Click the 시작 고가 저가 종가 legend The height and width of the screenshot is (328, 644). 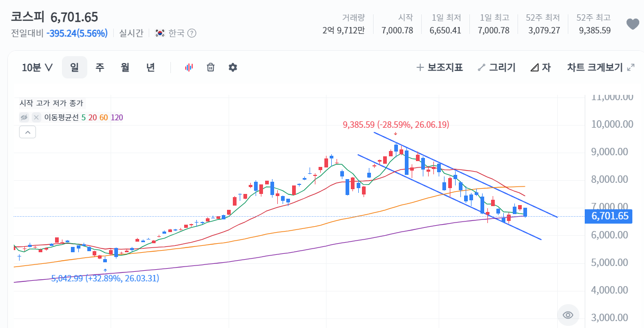[x=51, y=103]
